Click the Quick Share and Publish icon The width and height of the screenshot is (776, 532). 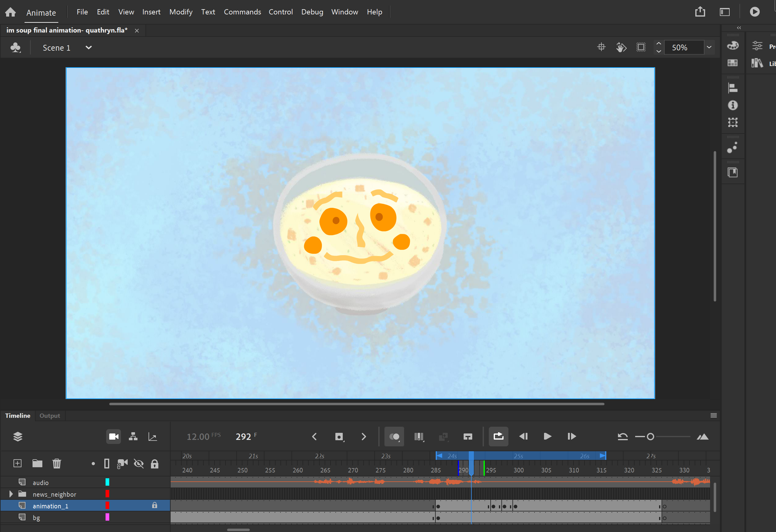click(x=700, y=12)
